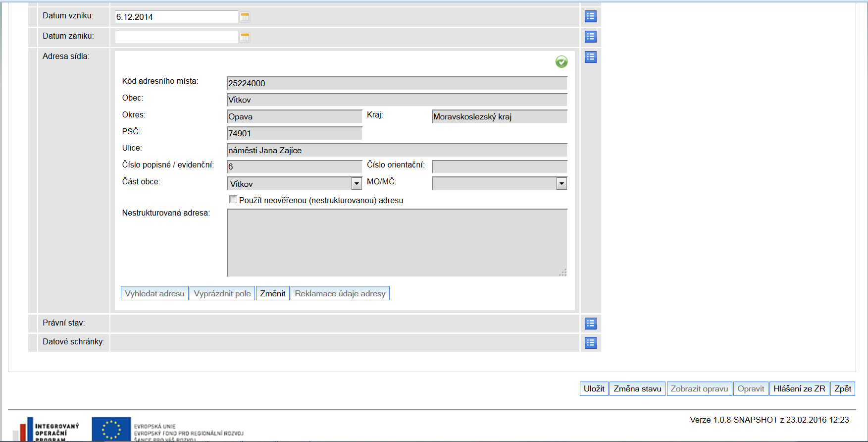This screenshot has height=442, width=868.
Task: Expand the MO/MČ dropdown
Action: [x=562, y=184]
